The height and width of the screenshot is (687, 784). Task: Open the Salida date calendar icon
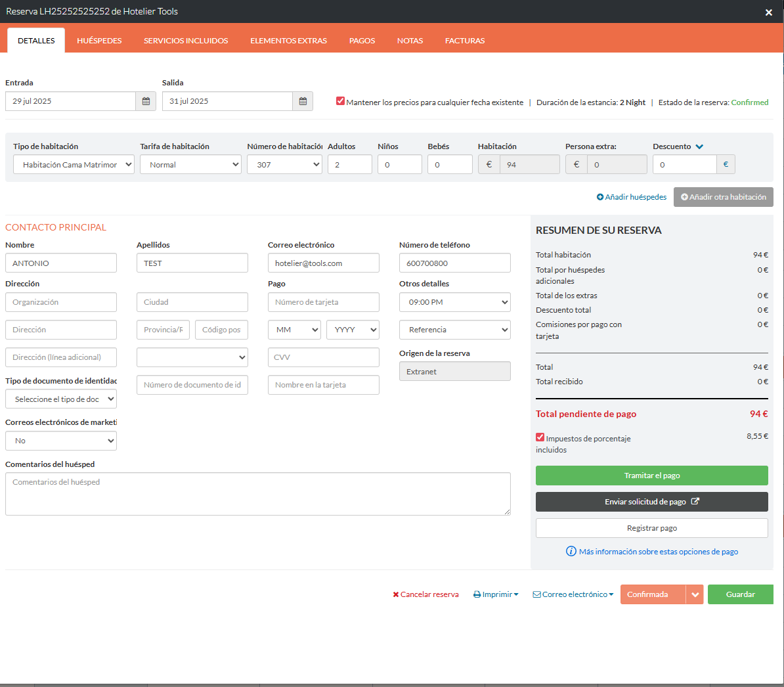[303, 101]
